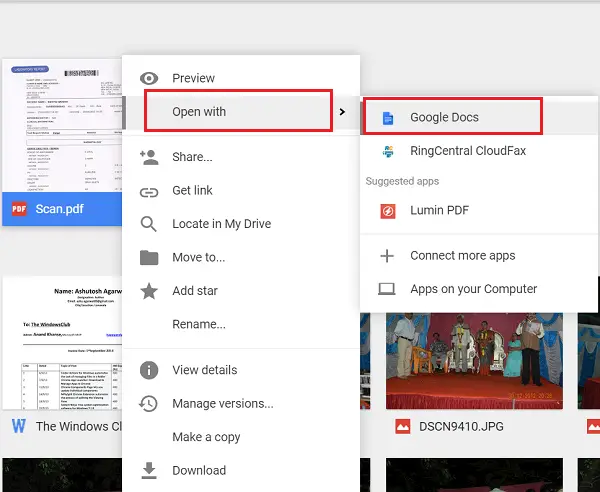
Task: Click the Share person-plus icon
Action: (x=149, y=157)
